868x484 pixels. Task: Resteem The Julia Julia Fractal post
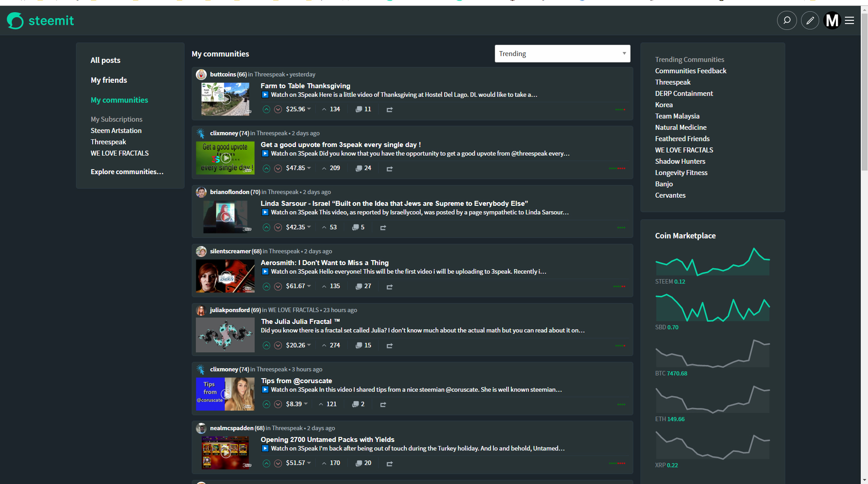pyautogui.click(x=389, y=346)
